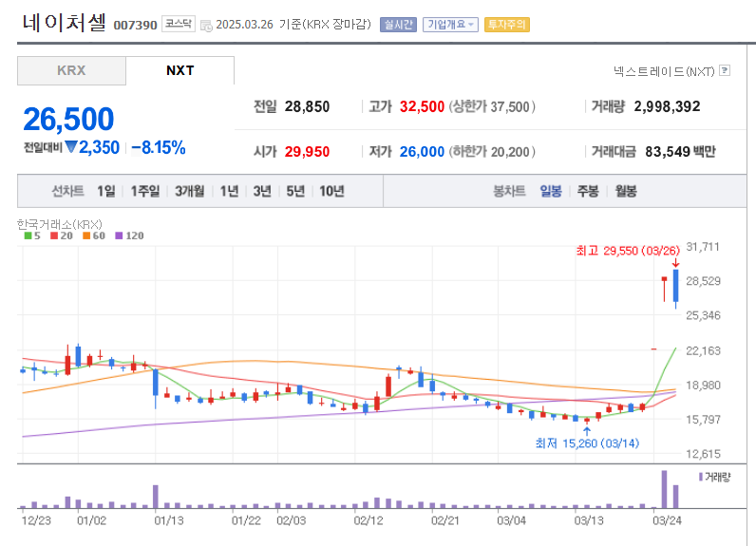This screenshot has width=756, height=546.
Task: Show the 1주일 line chart
Action: tap(145, 191)
